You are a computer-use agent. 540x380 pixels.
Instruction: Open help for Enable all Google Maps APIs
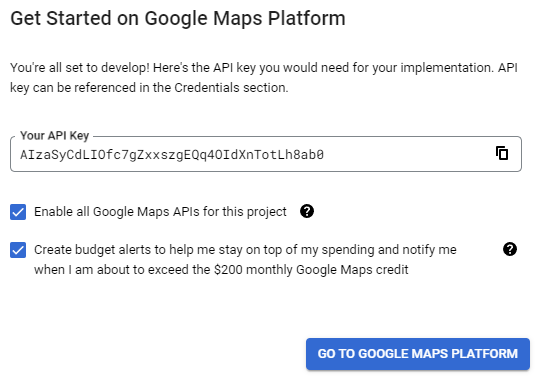tap(307, 211)
